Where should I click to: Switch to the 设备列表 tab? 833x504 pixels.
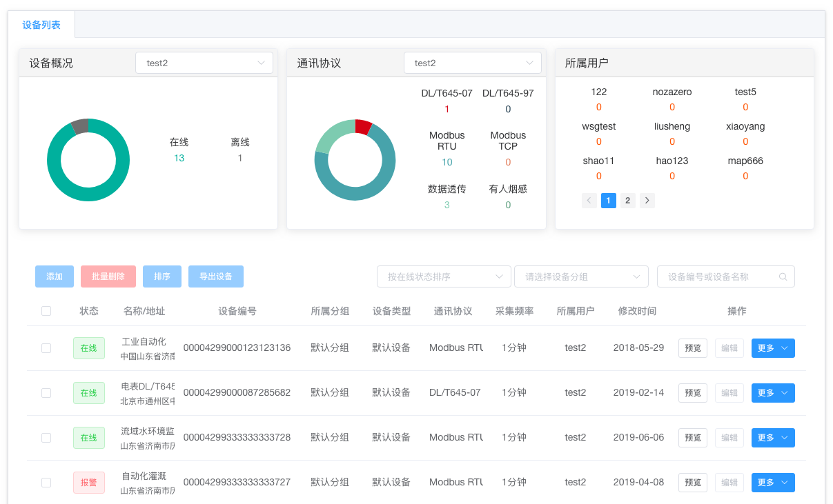point(41,25)
